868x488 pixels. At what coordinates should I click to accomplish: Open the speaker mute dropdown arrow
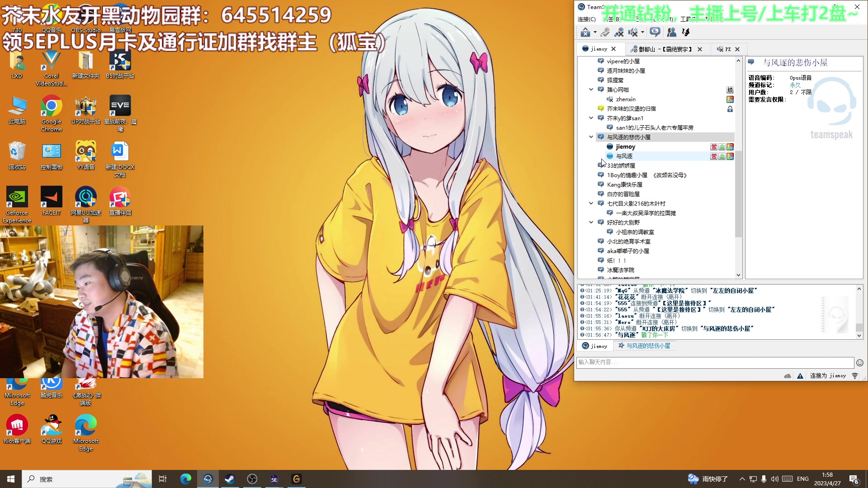[642, 32]
